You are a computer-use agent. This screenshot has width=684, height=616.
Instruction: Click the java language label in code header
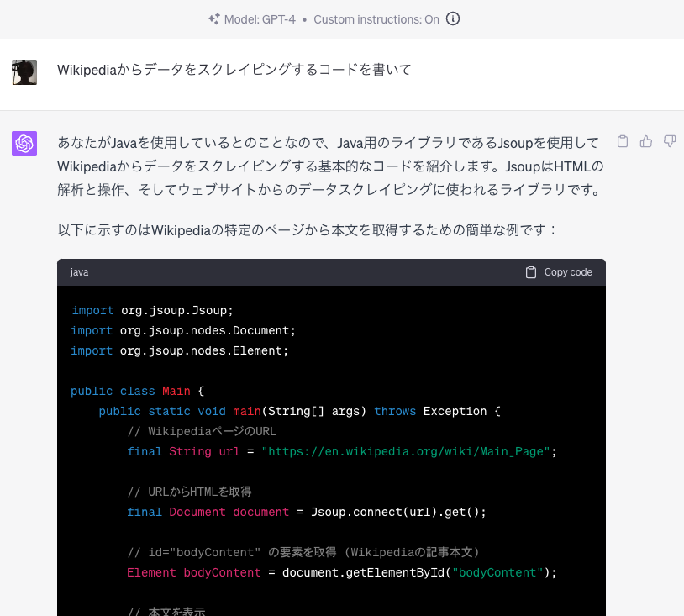[x=80, y=272]
